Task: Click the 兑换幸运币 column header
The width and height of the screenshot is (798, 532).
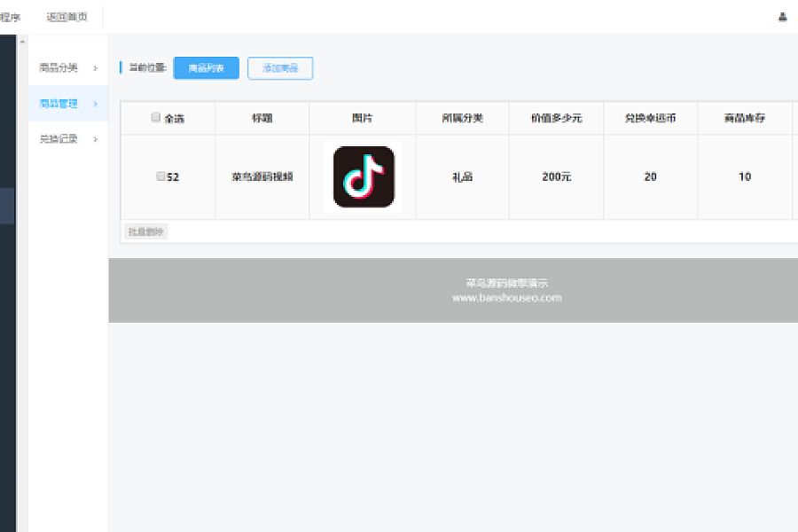Action: point(651,118)
